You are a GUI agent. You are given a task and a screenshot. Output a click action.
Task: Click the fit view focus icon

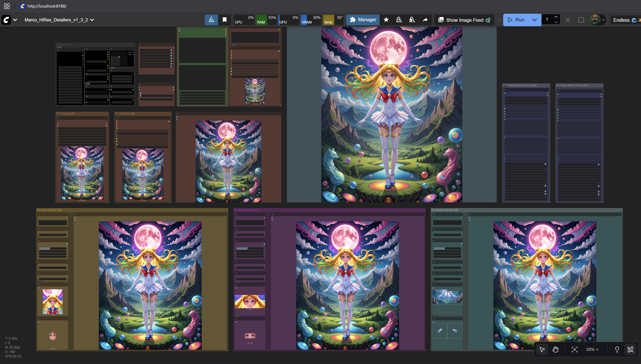tap(575, 349)
